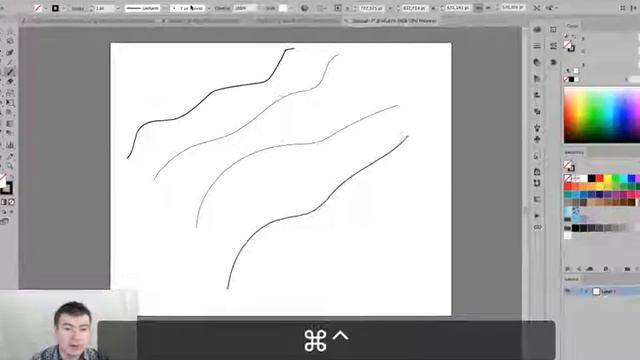The height and width of the screenshot is (360, 640).
Task: Click the Stroke panel lines icon in dock
Action: [x=537, y=46]
